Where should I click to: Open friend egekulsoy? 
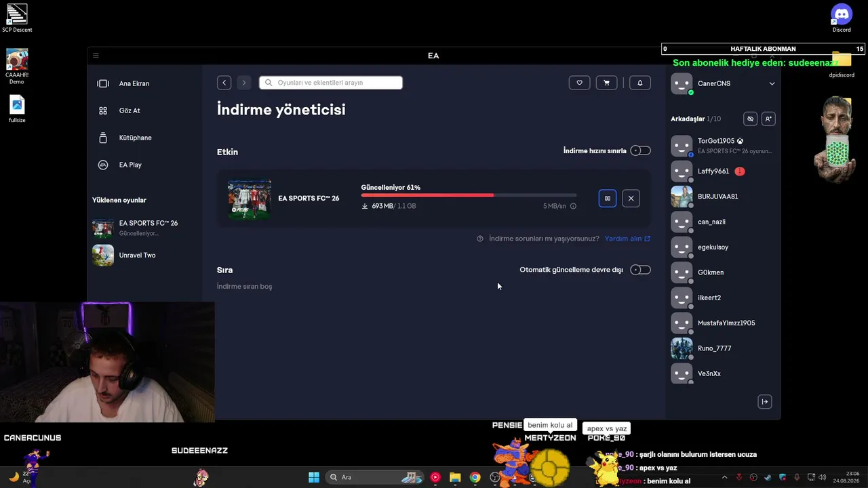[x=723, y=247]
